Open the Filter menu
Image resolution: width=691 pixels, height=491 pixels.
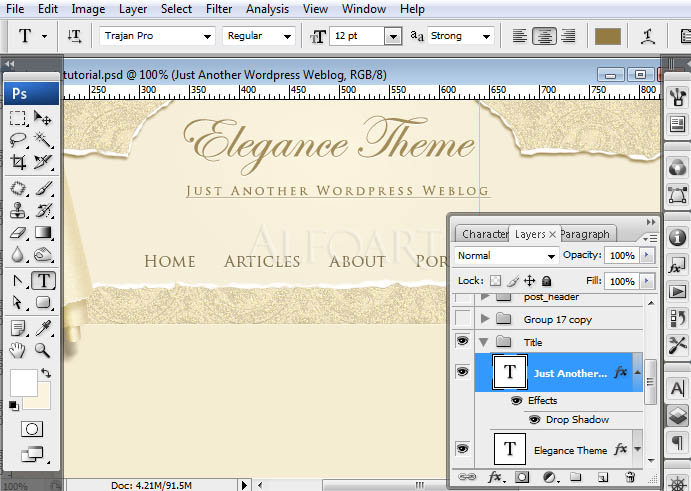(219, 9)
